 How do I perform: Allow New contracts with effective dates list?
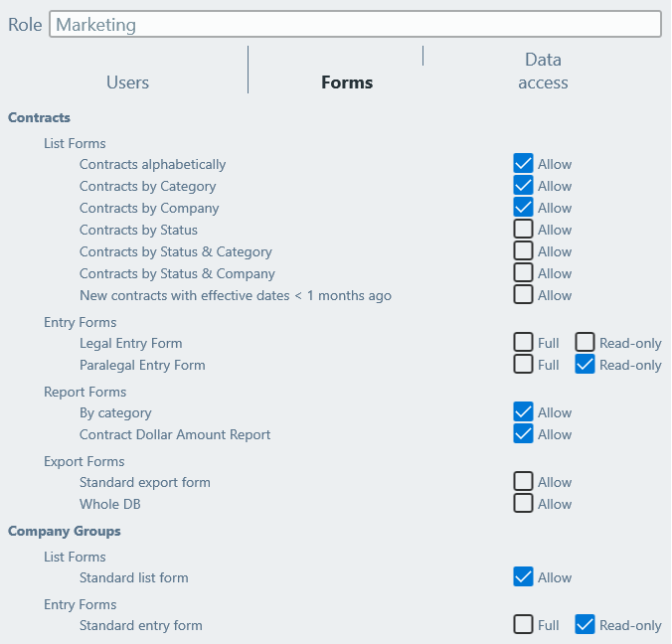pos(524,295)
